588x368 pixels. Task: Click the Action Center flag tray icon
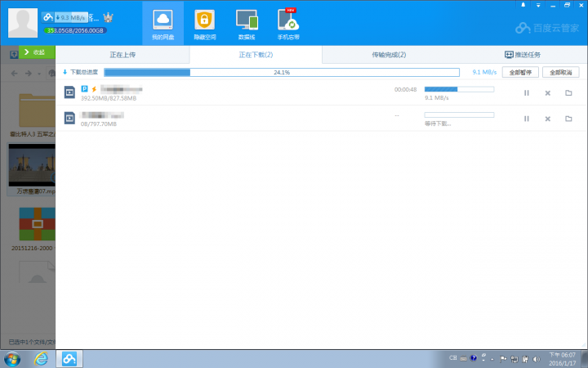tap(503, 359)
